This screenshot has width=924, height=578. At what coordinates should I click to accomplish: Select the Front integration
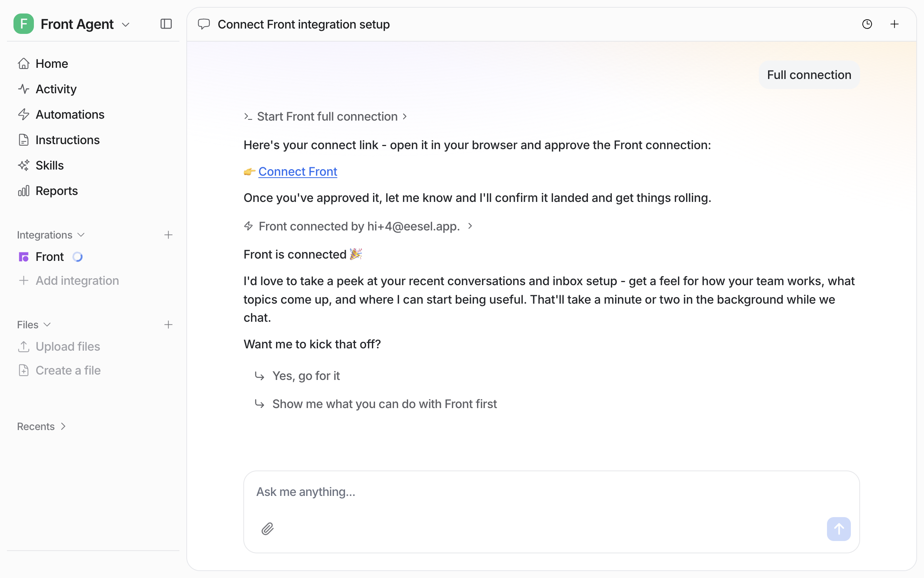(x=50, y=257)
